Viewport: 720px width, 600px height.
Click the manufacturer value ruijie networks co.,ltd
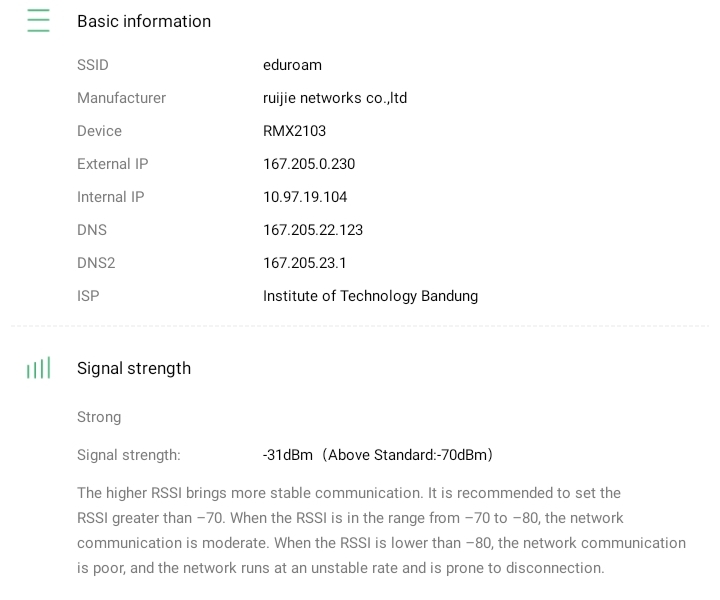pos(335,98)
